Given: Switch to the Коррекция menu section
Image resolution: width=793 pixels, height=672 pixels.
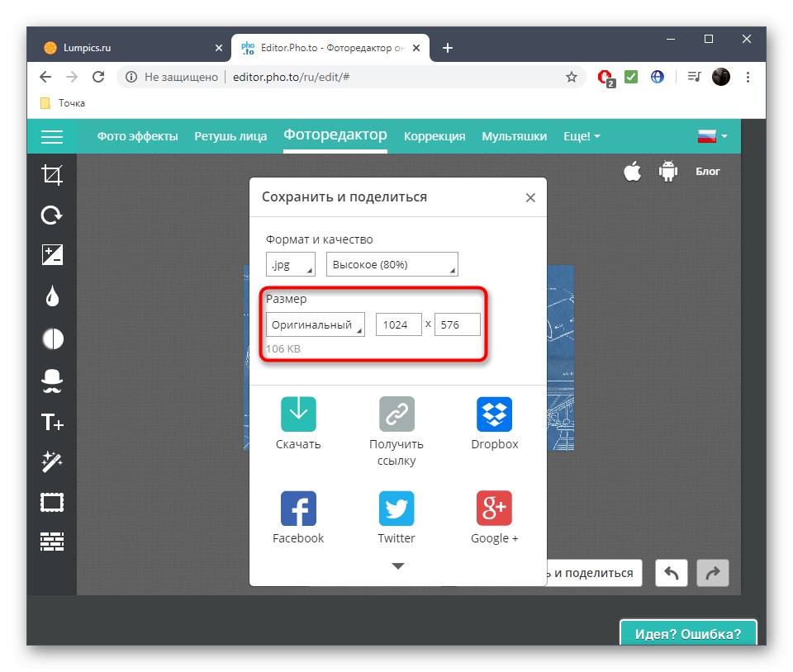Looking at the screenshot, I should pos(434,136).
